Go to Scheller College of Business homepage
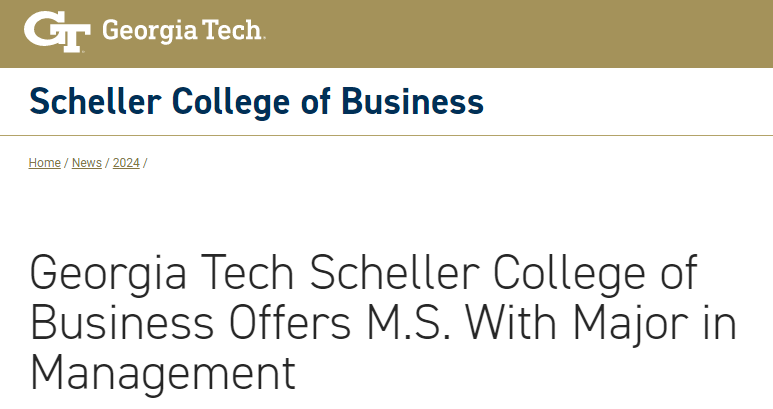 256,102
